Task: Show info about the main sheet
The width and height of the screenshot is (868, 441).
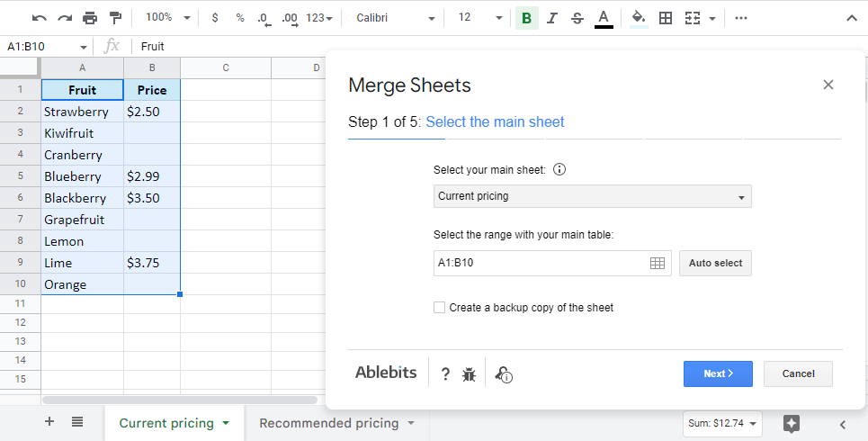Action: click(x=559, y=169)
